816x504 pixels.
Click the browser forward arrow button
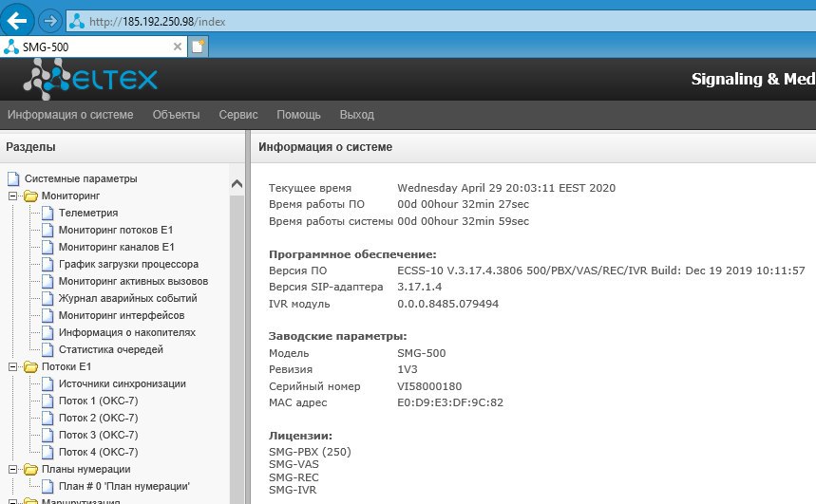pos(50,21)
